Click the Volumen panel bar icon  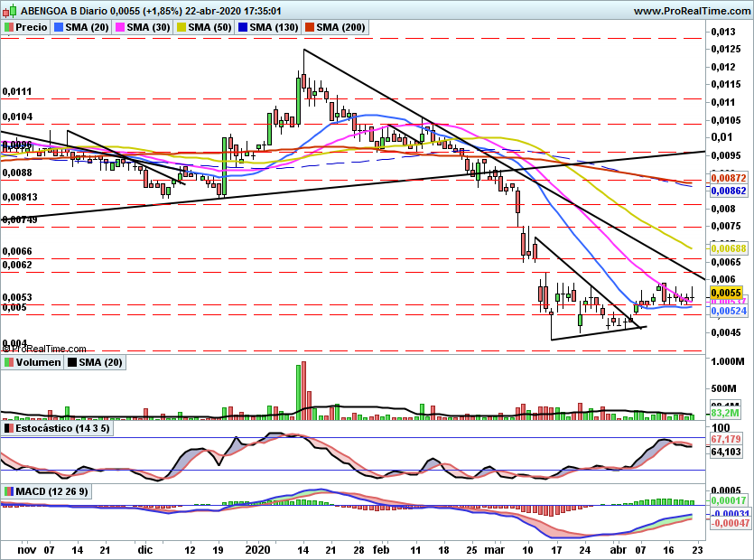point(9,362)
